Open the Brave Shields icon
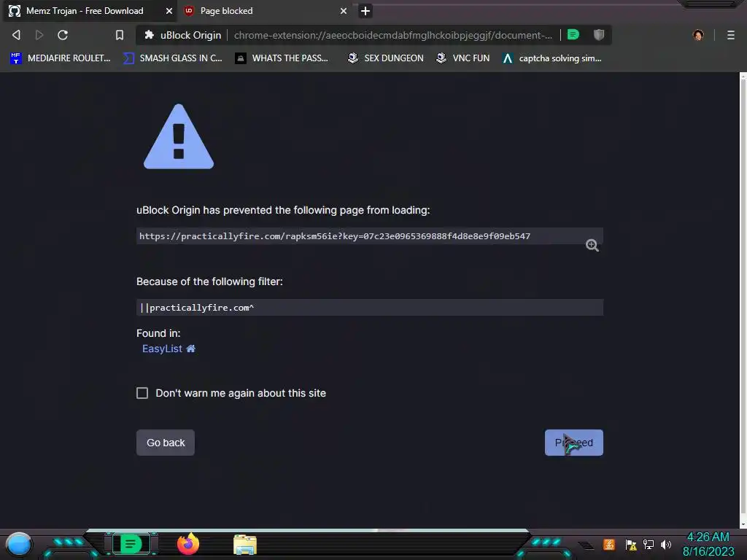 [599, 35]
